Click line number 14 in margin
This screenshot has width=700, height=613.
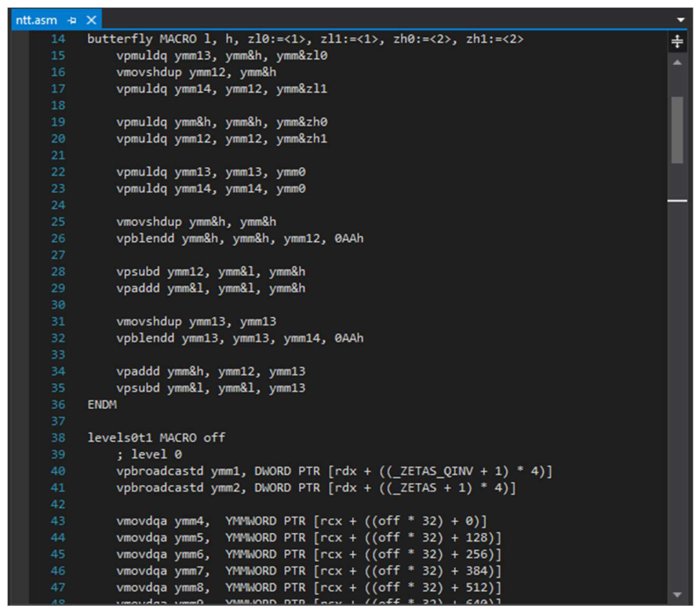pos(58,39)
